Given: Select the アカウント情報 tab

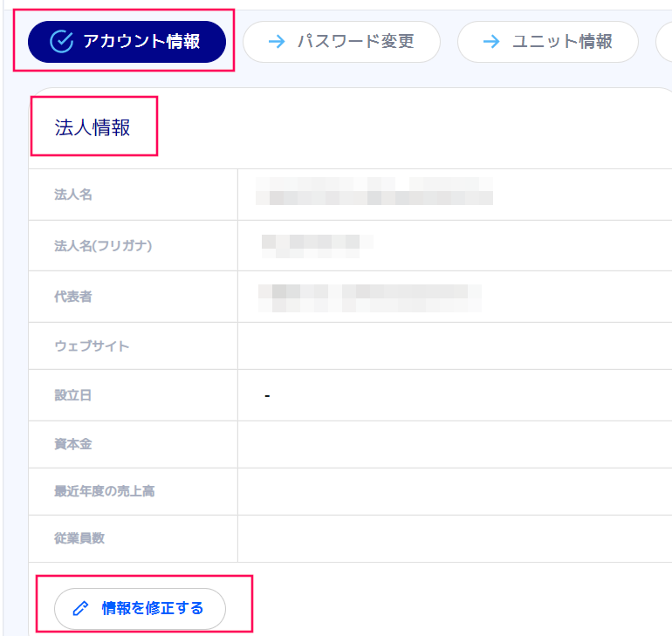Looking at the screenshot, I should [x=127, y=42].
